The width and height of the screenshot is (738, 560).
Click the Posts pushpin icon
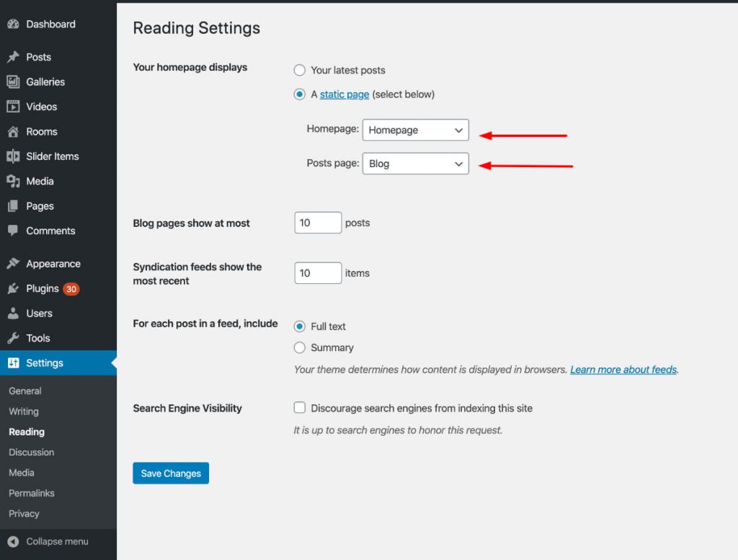pyautogui.click(x=13, y=57)
